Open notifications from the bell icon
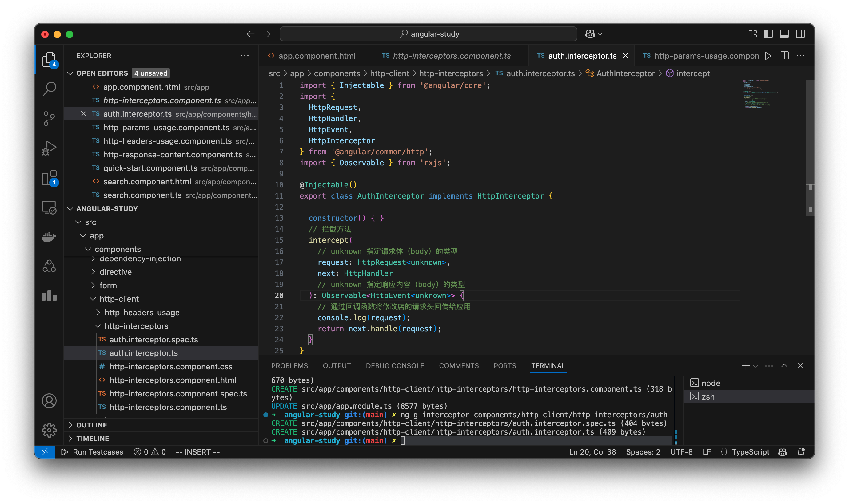Screen dimensions: 849x504 [x=801, y=452]
